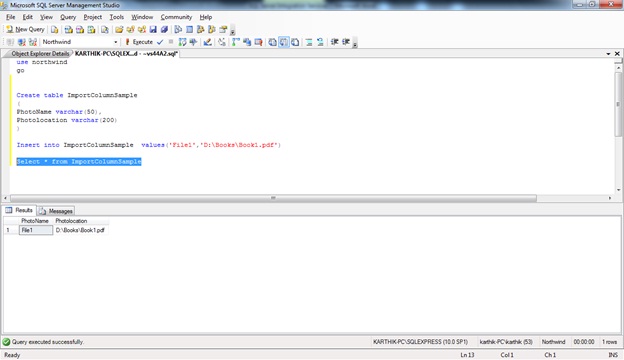The height and width of the screenshot is (360, 624).
Task: Switch output to Results to Grid
Action: coord(284,42)
